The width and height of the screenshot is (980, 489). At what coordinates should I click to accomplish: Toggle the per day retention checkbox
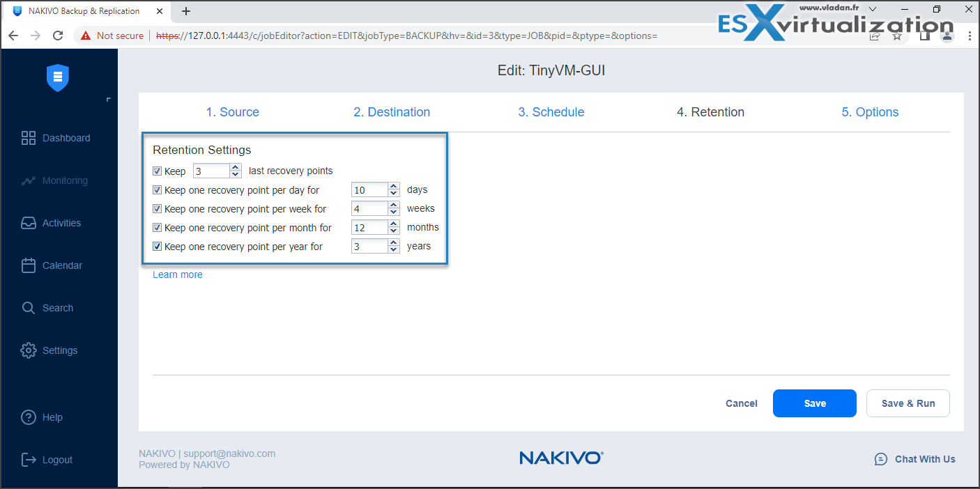pyautogui.click(x=158, y=189)
